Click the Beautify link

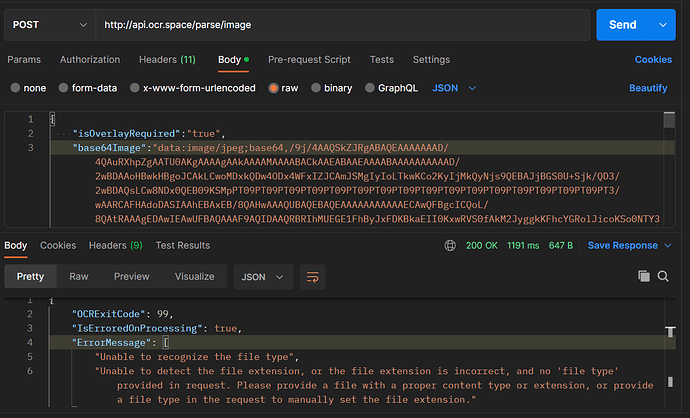click(x=648, y=88)
